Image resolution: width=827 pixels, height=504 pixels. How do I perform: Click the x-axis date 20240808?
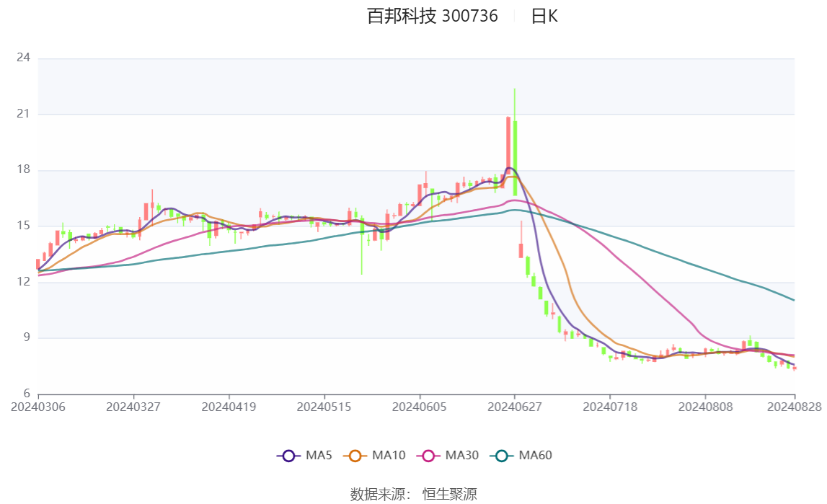(x=706, y=407)
